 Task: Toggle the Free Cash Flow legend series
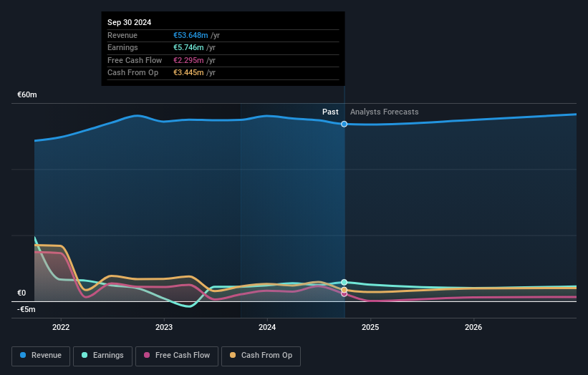click(x=177, y=356)
